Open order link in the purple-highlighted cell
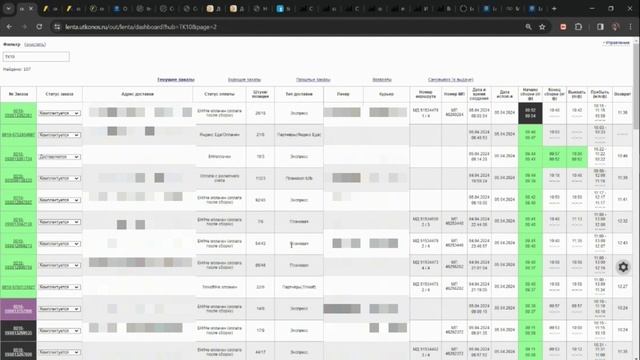The width and height of the screenshot is (640, 360). tap(18, 309)
